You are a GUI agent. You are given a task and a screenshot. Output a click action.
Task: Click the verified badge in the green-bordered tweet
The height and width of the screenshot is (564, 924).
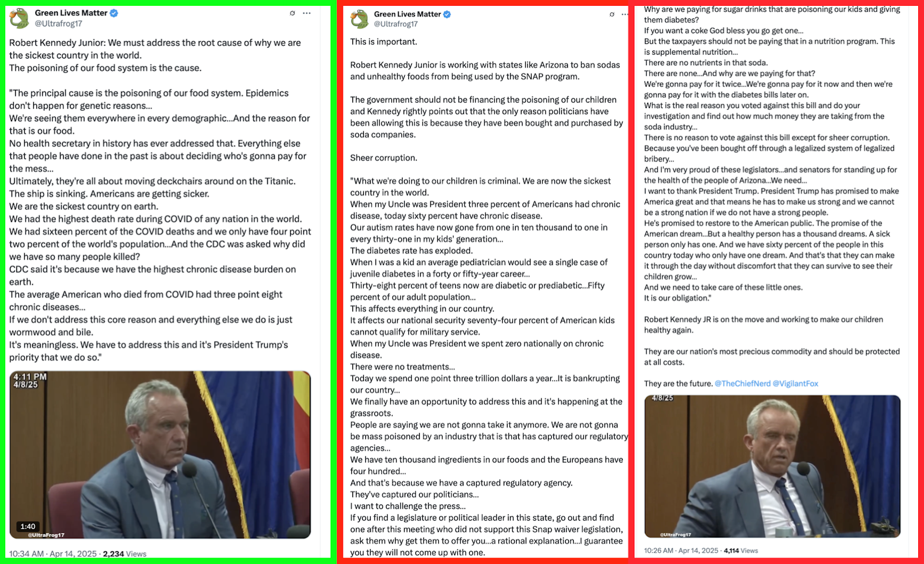(x=114, y=13)
